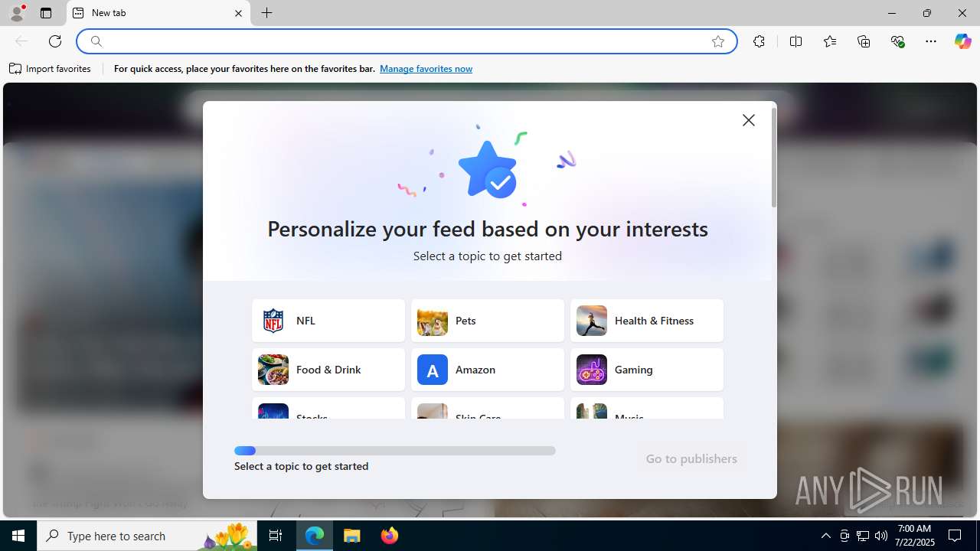The image size is (980, 551).
Task: Open Settings and more ellipsis menu
Action: pos(931,41)
